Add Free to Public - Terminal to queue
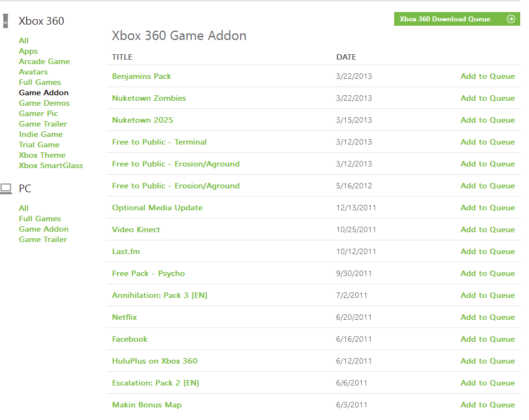 tap(488, 142)
